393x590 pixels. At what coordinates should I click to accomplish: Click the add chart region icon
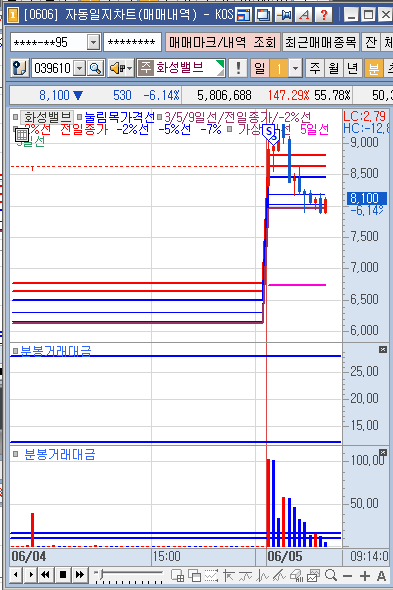click(x=177, y=575)
